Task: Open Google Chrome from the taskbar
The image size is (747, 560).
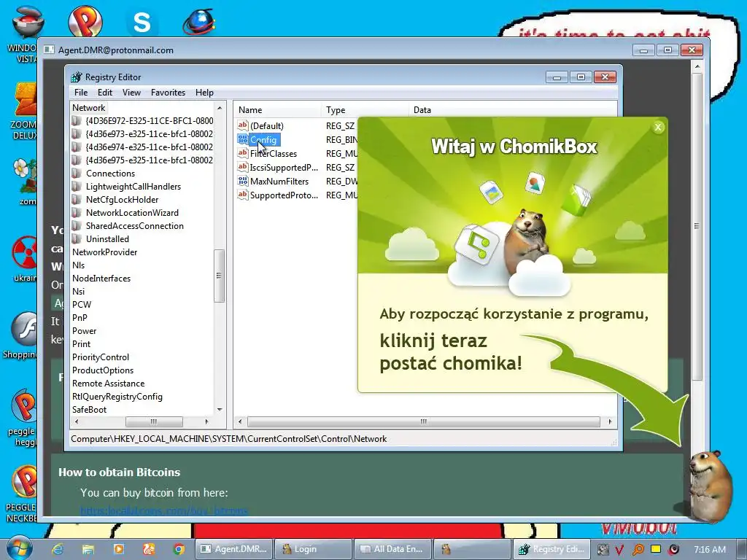Action: [179, 549]
